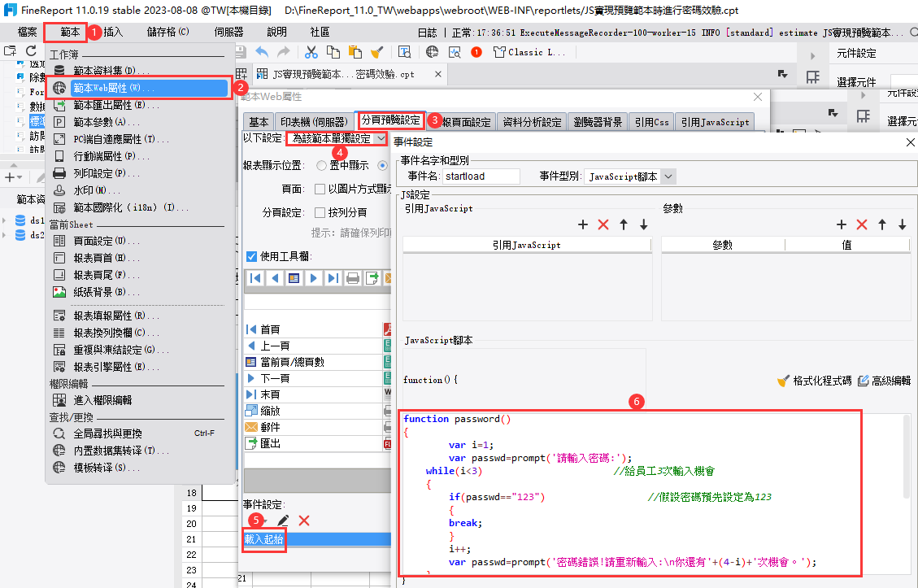Edit the event using the pencil icon
Screen dimensions: 918x588
click(x=283, y=520)
